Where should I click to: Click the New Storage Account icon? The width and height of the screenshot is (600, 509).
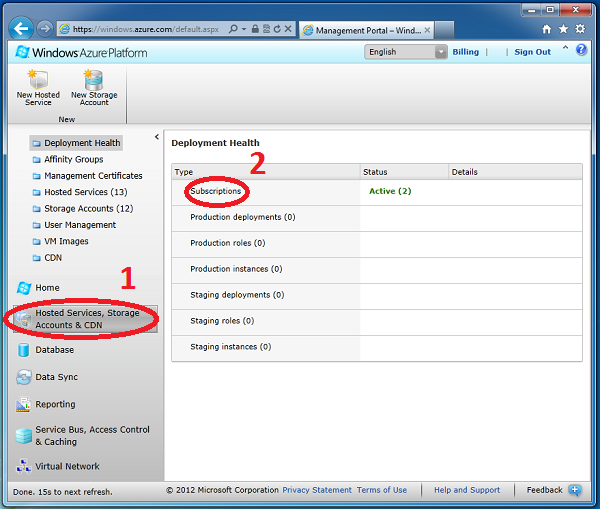point(94,80)
